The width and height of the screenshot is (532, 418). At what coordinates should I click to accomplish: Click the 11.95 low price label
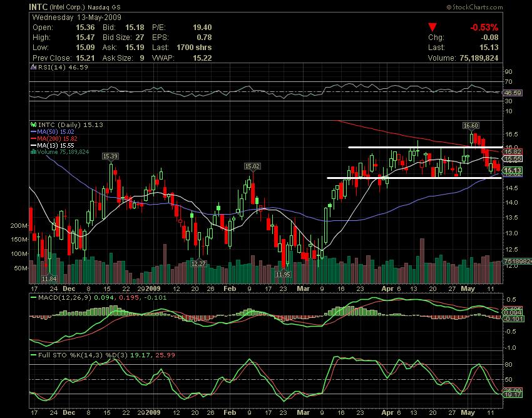(283, 274)
